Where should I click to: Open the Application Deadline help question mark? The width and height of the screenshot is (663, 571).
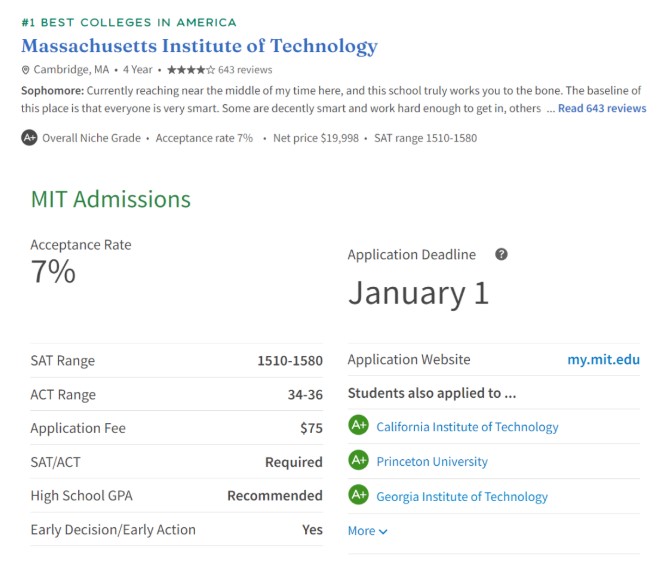pyautogui.click(x=501, y=254)
